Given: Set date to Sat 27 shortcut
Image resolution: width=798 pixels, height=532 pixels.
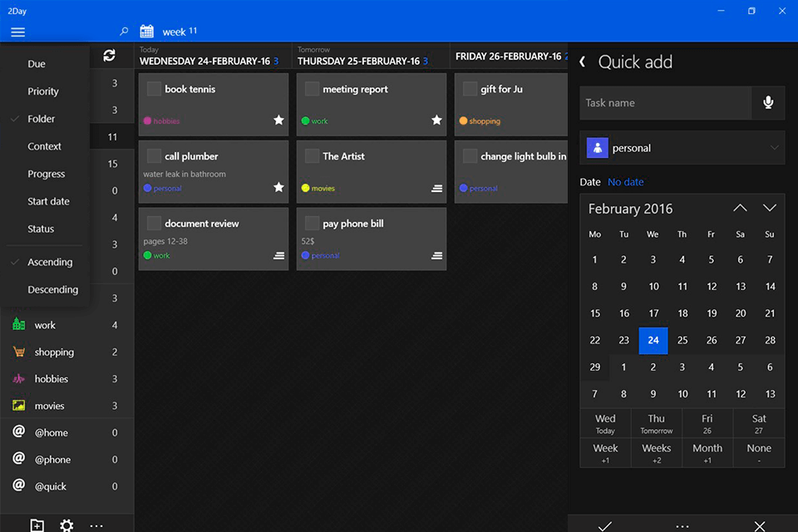Looking at the screenshot, I should (x=759, y=424).
